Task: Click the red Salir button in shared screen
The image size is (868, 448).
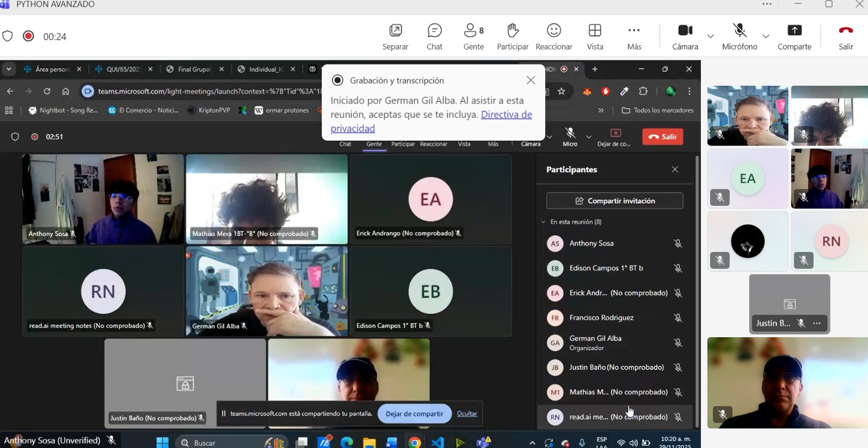Action: pyautogui.click(x=663, y=137)
